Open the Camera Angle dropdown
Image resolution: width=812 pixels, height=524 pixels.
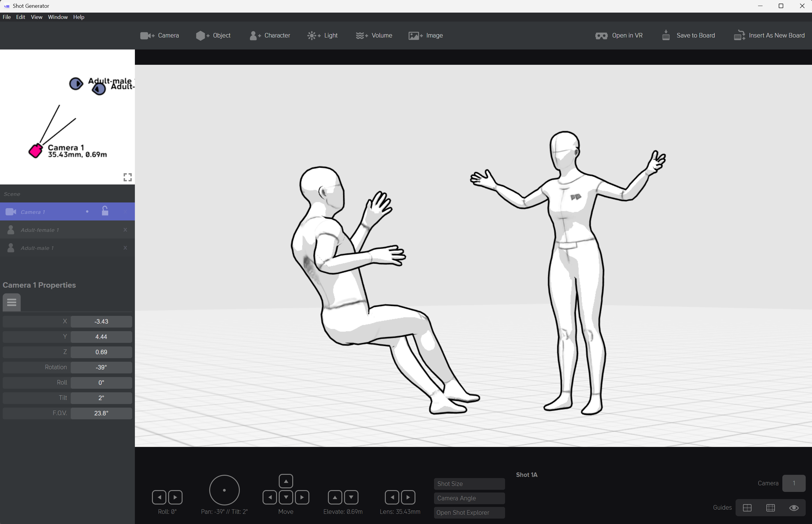click(x=469, y=498)
